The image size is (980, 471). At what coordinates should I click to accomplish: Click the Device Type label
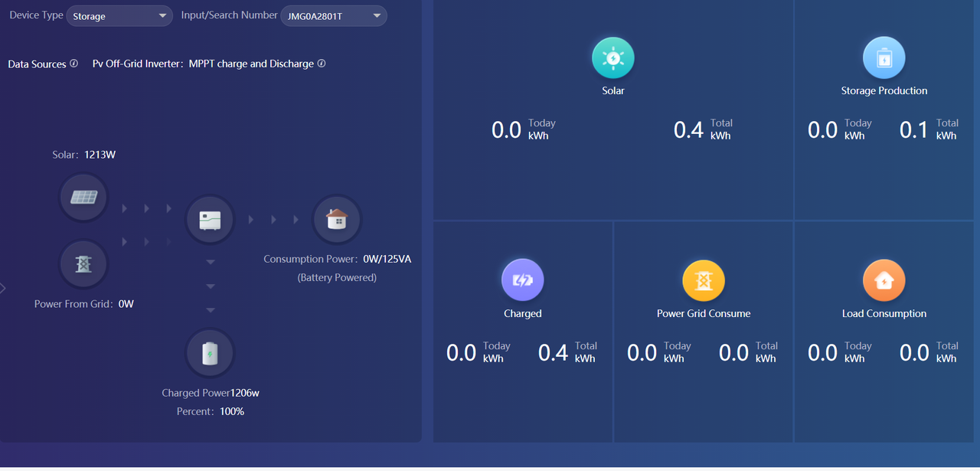tap(36, 15)
